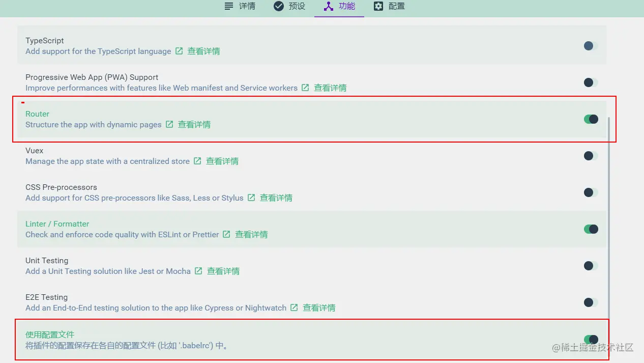Click external link icon in E2E Testing row
Viewport: 644px width, 363px height.
click(x=294, y=308)
